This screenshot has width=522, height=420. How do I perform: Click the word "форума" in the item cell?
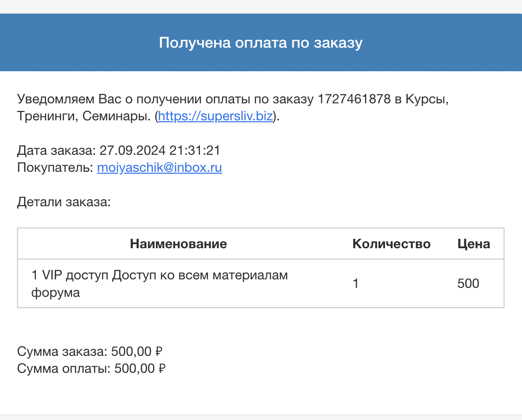56,293
